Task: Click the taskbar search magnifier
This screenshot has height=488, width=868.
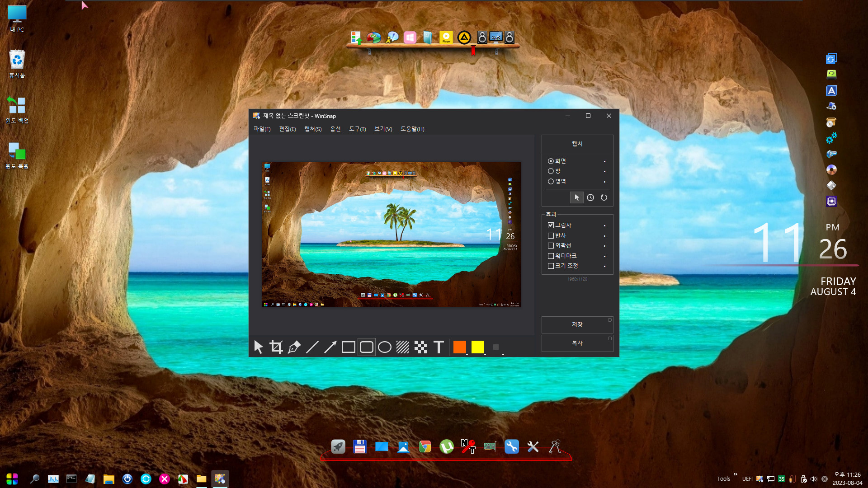Action: pyautogui.click(x=34, y=479)
